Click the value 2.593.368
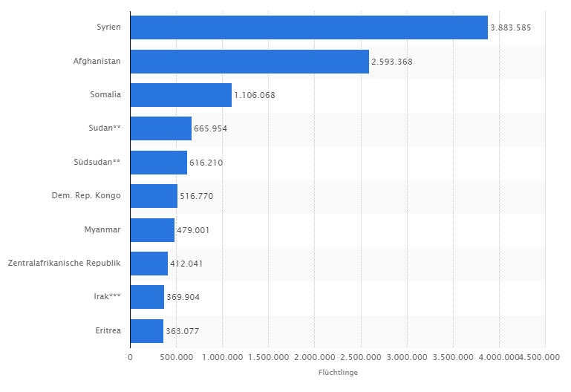The height and width of the screenshot is (392, 571). pyautogui.click(x=392, y=62)
